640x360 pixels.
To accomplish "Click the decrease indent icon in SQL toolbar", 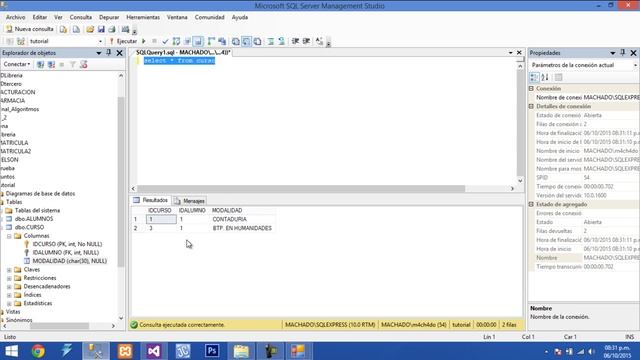I will (295, 41).
